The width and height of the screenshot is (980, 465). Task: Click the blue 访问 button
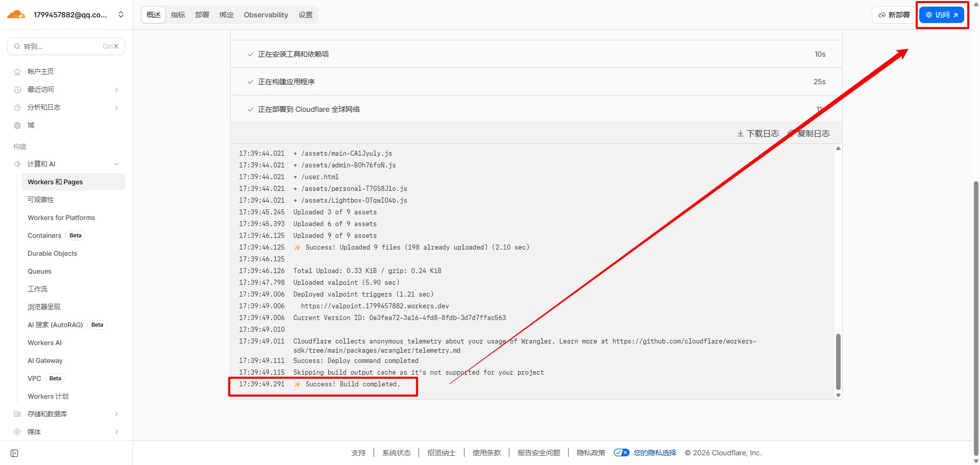pos(942,15)
